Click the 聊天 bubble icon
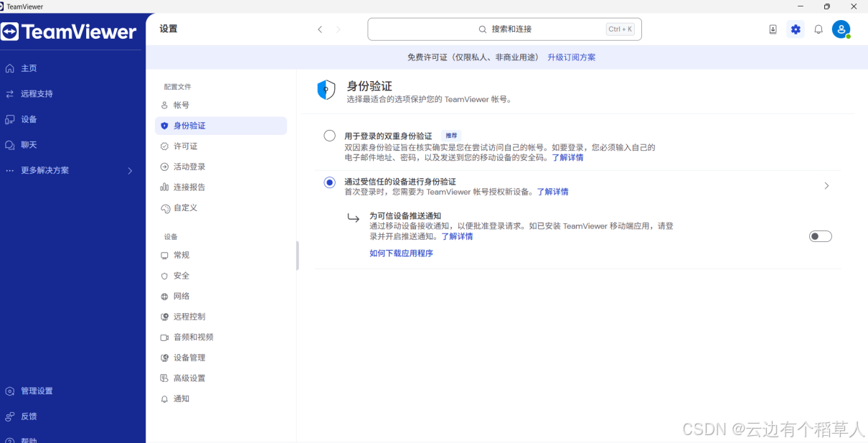This screenshot has width=868, height=443. 10,144
